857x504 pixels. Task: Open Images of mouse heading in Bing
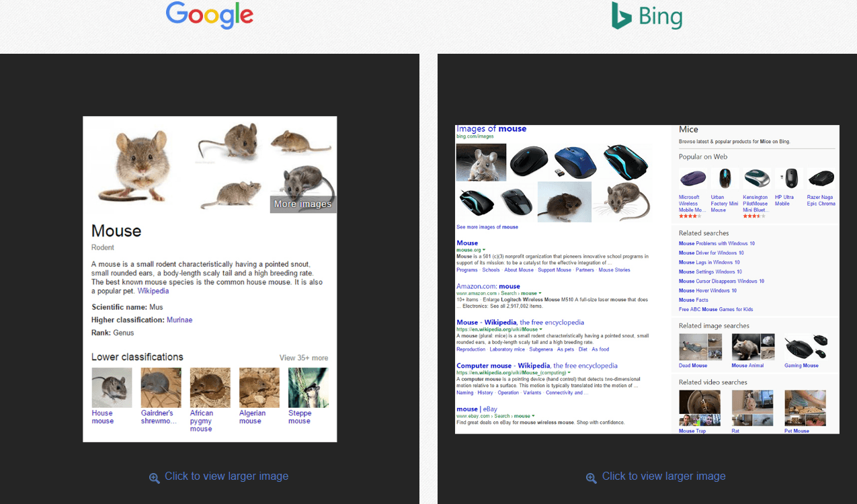pos(491,129)
